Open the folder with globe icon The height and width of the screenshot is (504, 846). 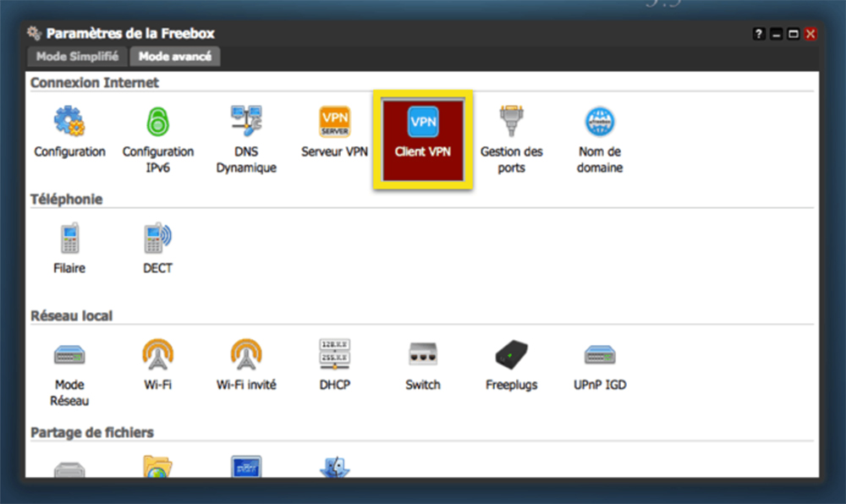[x=157, y=466]
